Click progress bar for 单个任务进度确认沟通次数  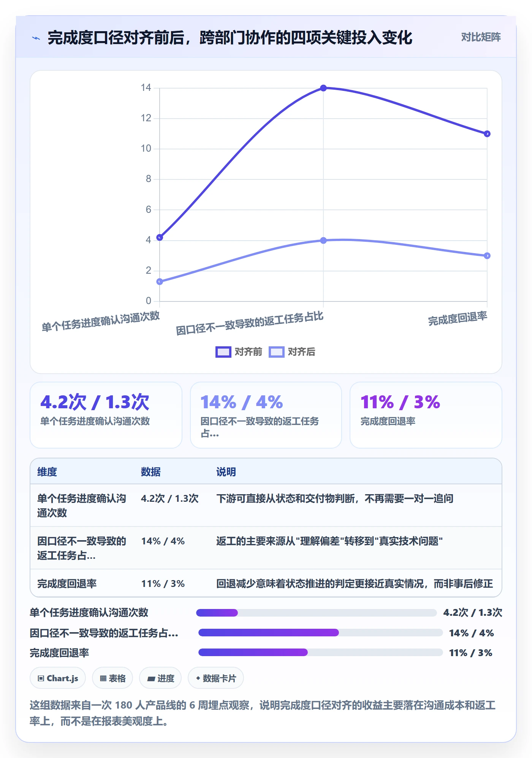[x=316, y=612]
